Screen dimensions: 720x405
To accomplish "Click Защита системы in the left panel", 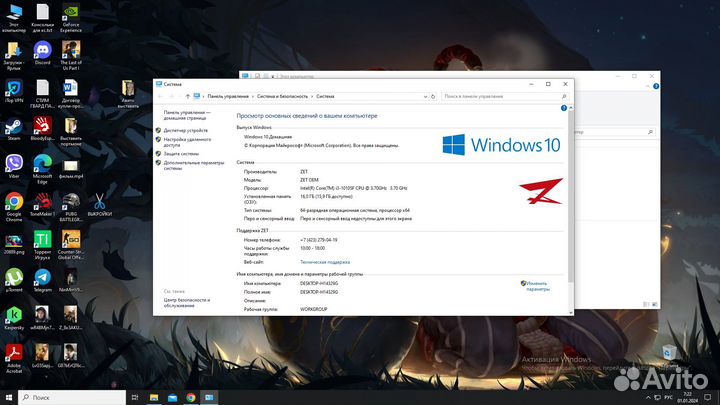I will tap(181, 154).
